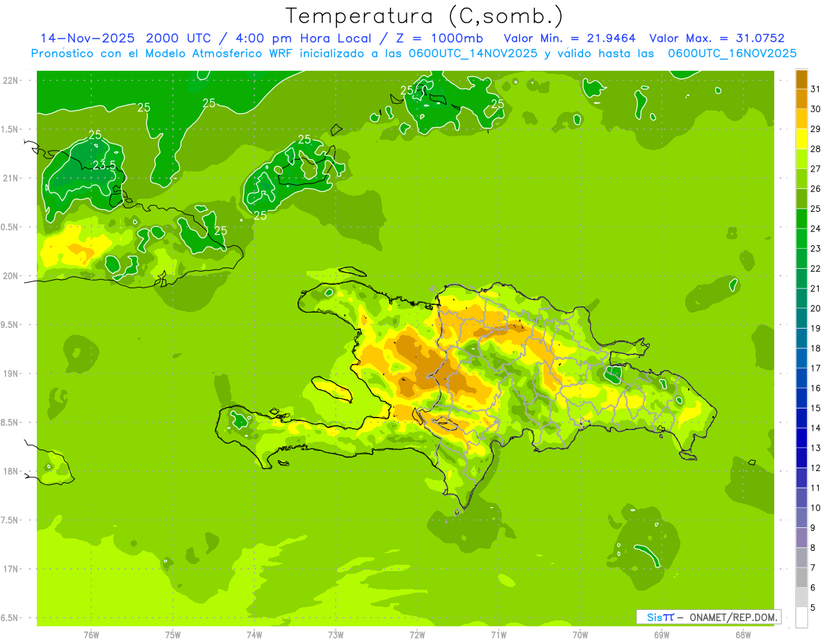The width and height of the screenshot is (834, 644).
Task: Pick the blue band between 15 and 16
Action: [801, 398]
